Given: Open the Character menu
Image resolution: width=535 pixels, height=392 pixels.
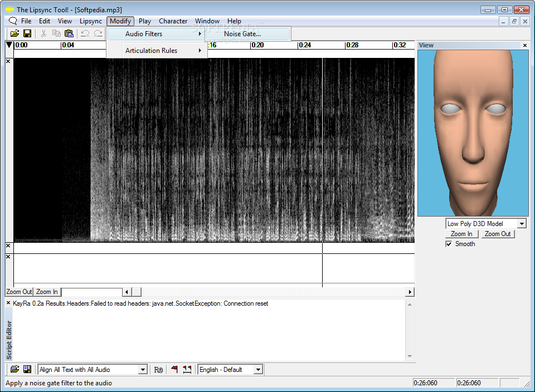Looking at the screenshot, I should pos(173,21).
